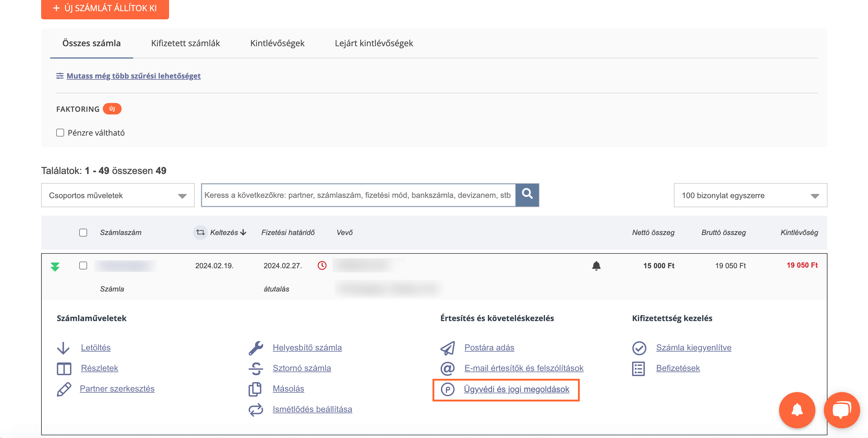Open the Lejárt kintlévőségek tab
The height and width of the screenshot is (438, 868).
coord(374,43)
